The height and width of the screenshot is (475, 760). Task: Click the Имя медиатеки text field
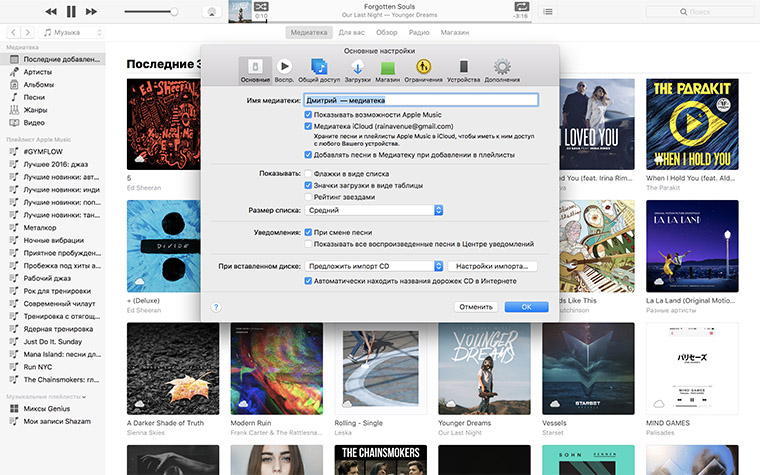click(x=421, y=100)
